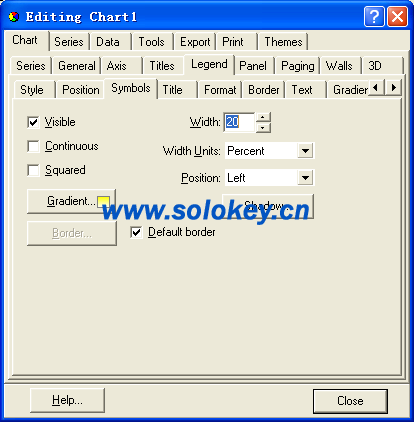Enable the Squared checkbox
This screenshot has height=422, width=414.
pos(33,170)
